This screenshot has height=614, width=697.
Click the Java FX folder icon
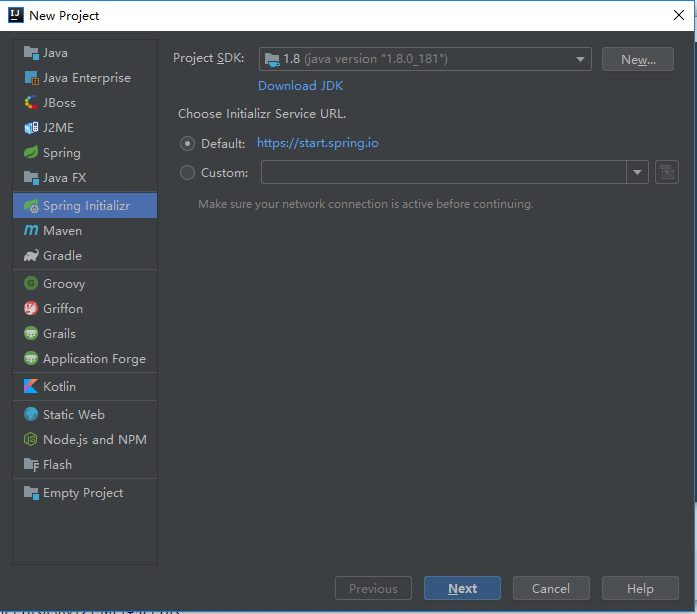(x=31, y=177)
